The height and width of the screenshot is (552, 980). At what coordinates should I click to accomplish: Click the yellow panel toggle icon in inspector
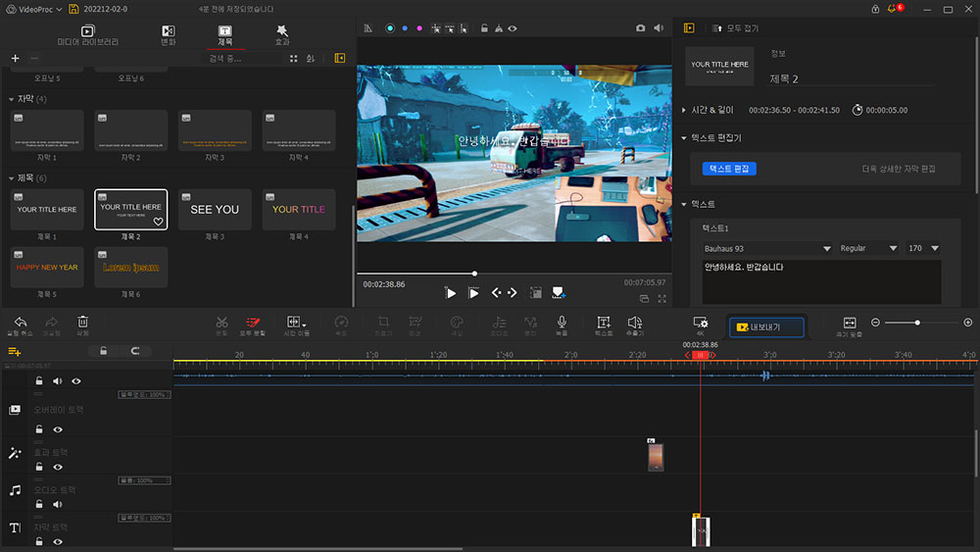pos(689,28)
